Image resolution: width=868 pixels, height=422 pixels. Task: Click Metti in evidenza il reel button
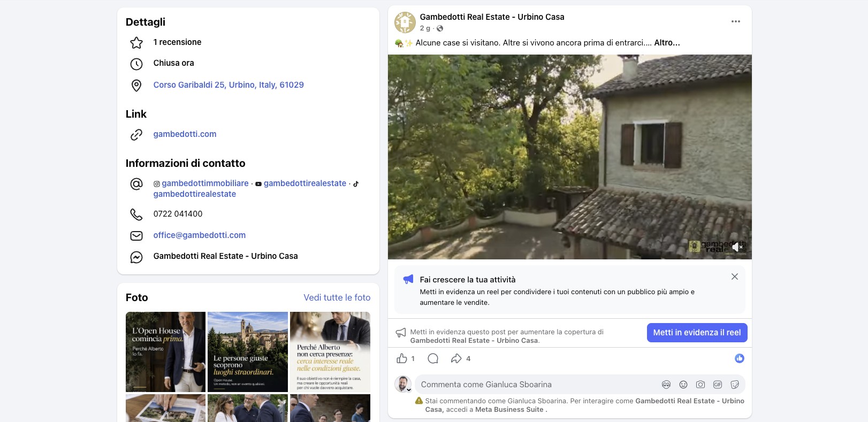697,333
